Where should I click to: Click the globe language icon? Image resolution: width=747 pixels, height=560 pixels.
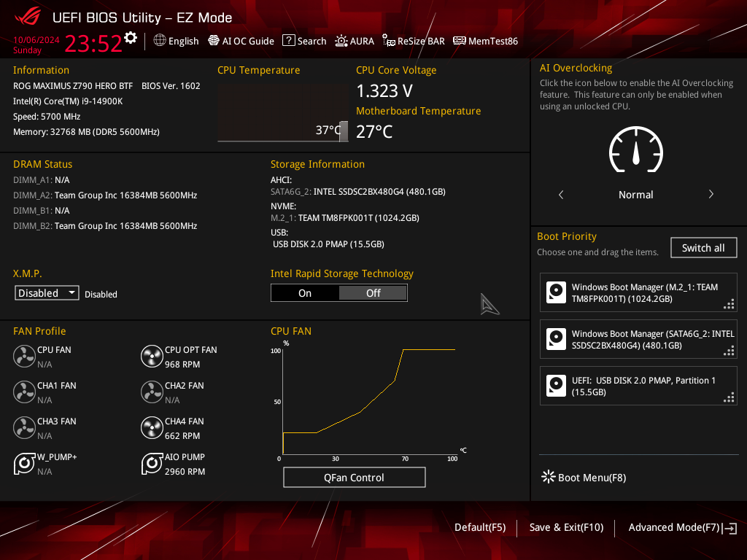coord(160,41)
